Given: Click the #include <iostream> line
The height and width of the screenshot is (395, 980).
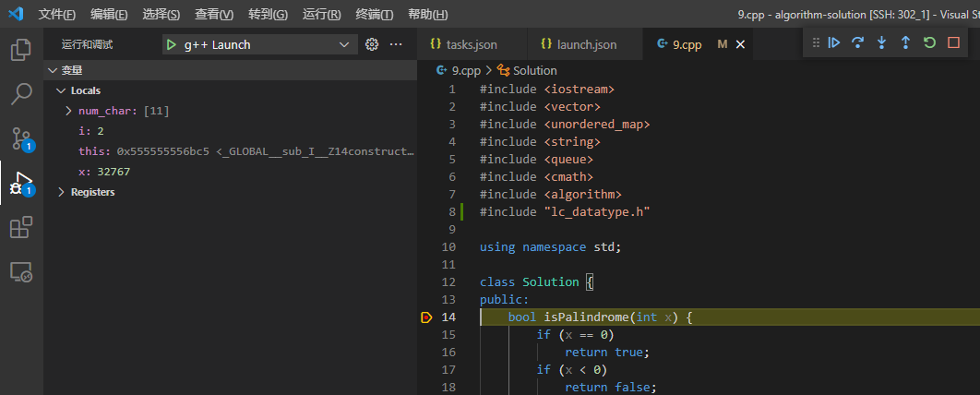Looking at the screenshot, I should pos(547,90).
